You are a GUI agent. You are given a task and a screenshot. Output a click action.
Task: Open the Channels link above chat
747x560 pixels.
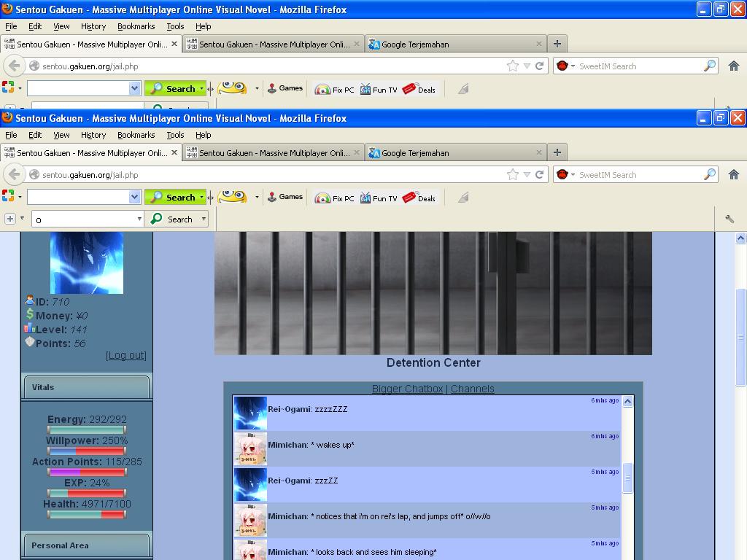point(472,389)
